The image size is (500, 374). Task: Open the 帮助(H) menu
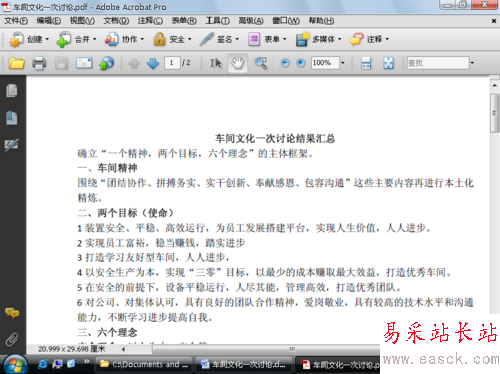[321, 21]
